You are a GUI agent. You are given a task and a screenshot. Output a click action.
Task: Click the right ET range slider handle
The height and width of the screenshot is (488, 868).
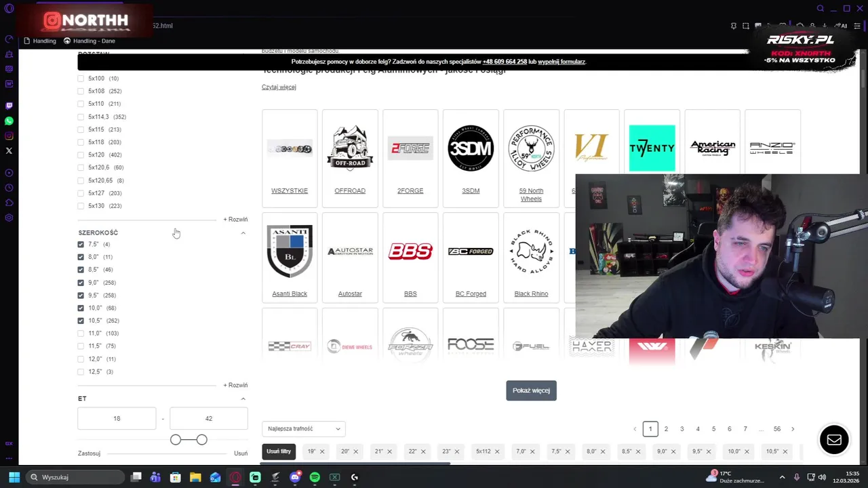pos(202,440)
